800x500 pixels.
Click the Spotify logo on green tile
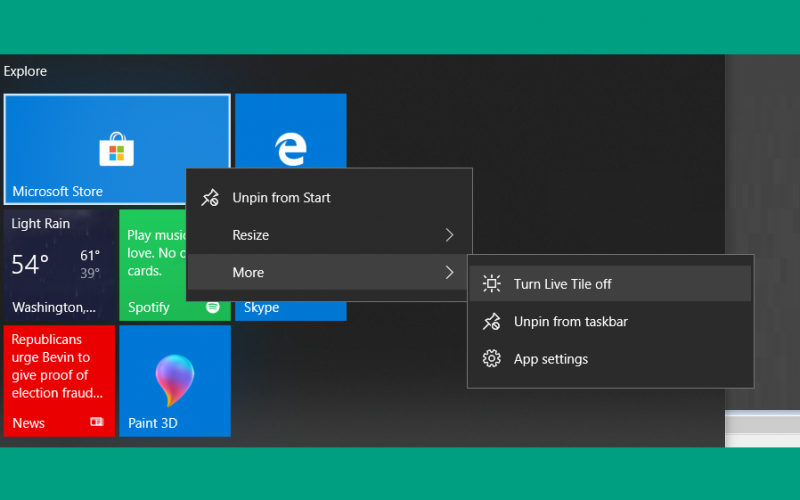pyautogui.click(x=213, y=307)
